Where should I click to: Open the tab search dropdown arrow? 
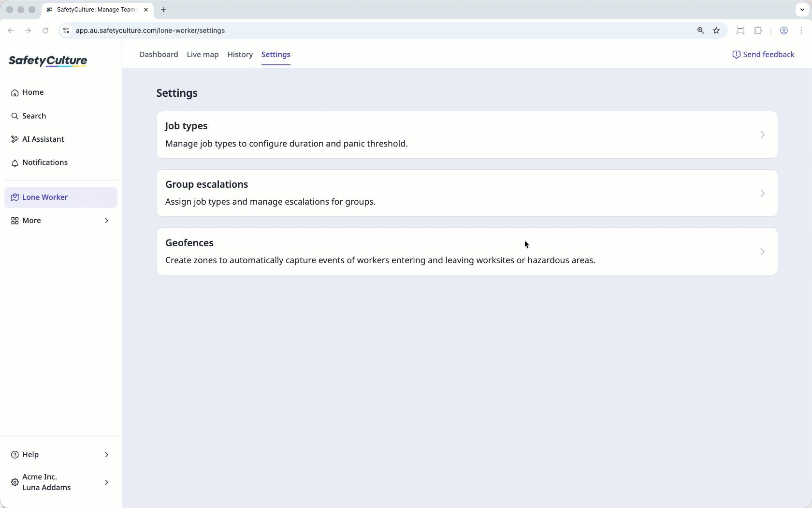[802, 10]
